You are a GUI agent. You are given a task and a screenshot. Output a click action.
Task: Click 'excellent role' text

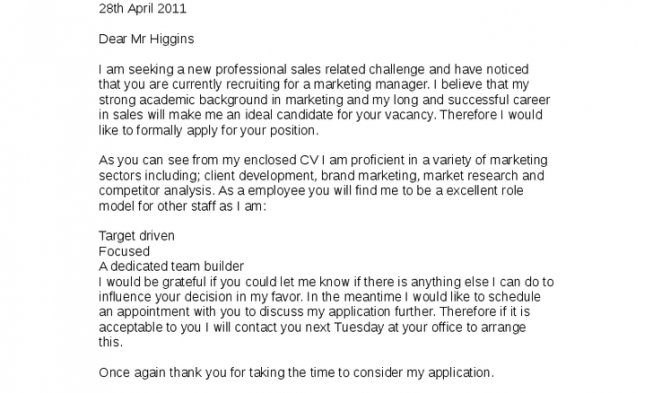coord(485,191)
